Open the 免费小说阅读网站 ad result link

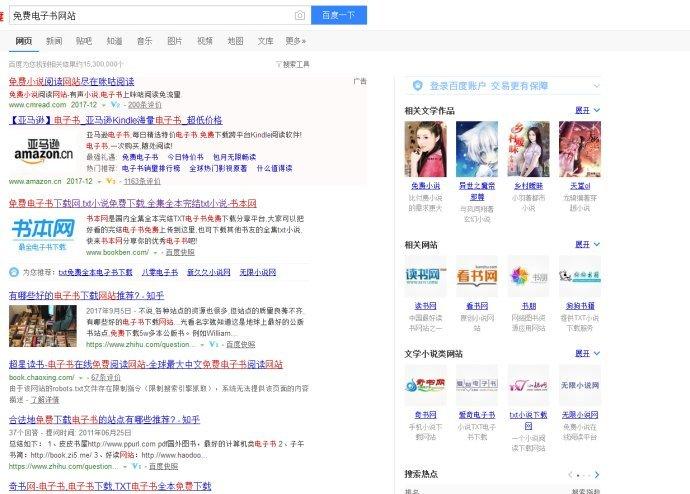[71, 81]
